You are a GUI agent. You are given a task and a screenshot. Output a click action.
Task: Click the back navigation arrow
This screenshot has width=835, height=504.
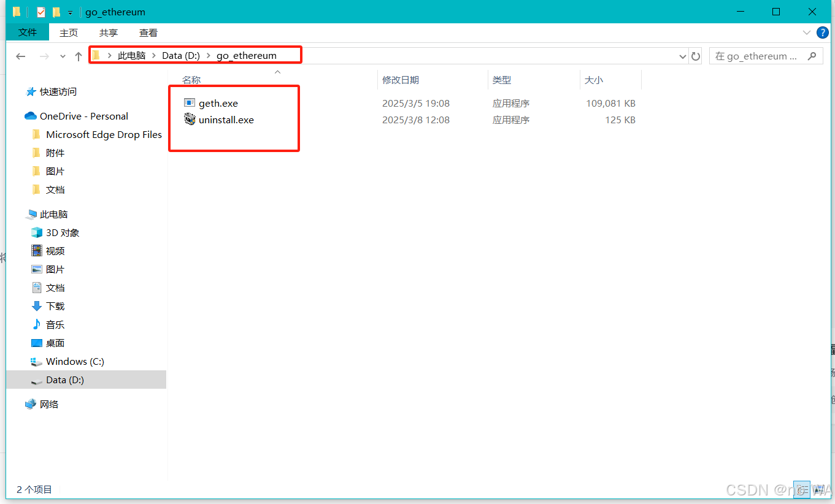[20, 56]
